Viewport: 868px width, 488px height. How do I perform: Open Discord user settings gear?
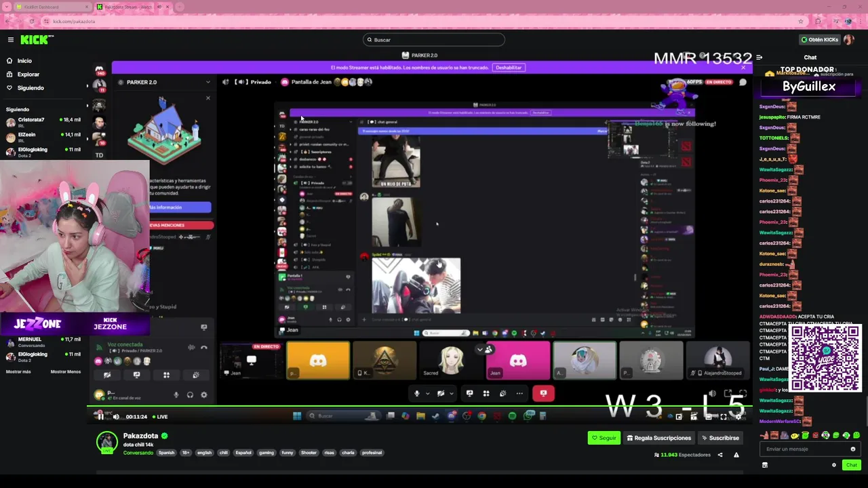click(203, 394)
